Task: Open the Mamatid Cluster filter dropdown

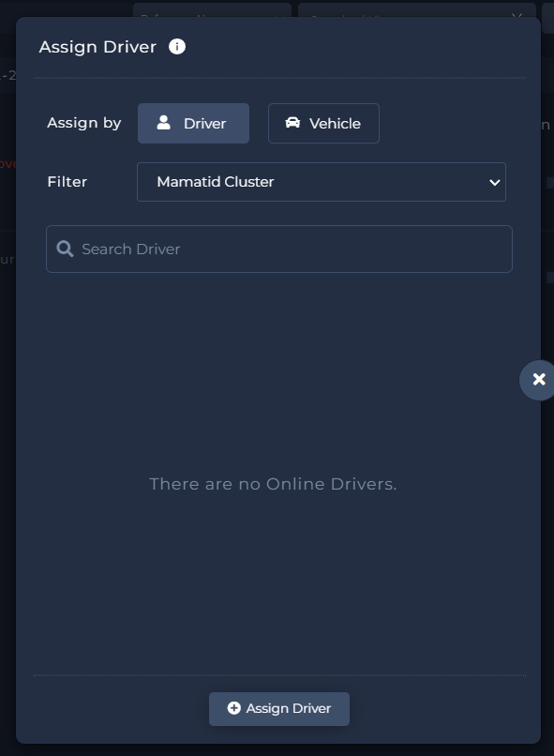Action: (x=322, y=182)
